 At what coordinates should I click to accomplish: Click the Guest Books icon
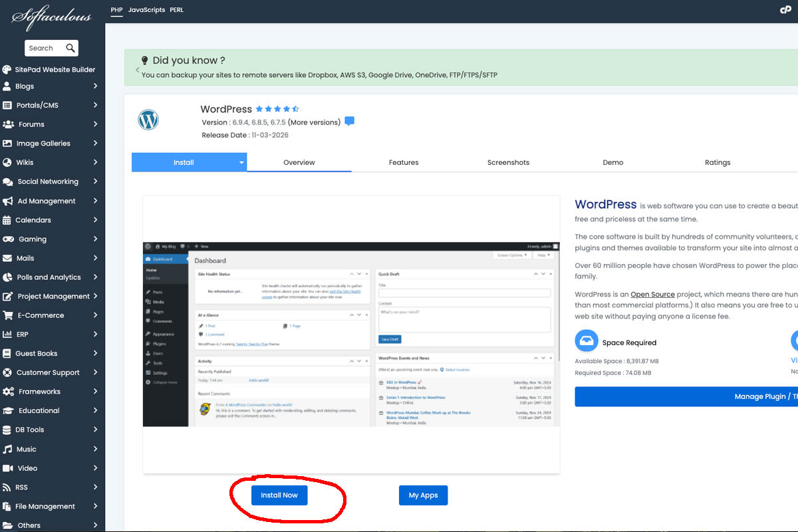7,354
